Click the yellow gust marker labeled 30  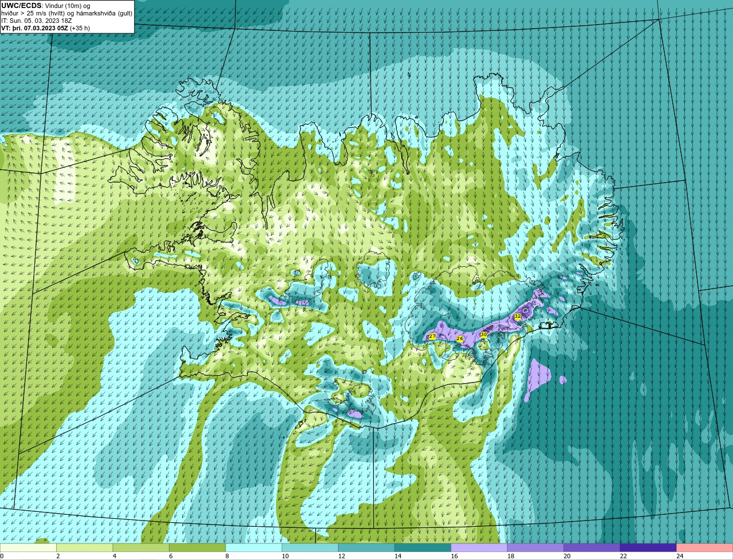click(483, 334)
